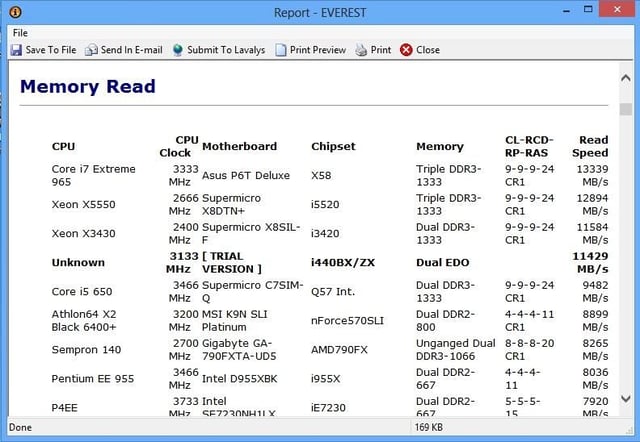Click the Submit To Lavalys label
This screenshot has width=640, height=442.
point(226,50)
